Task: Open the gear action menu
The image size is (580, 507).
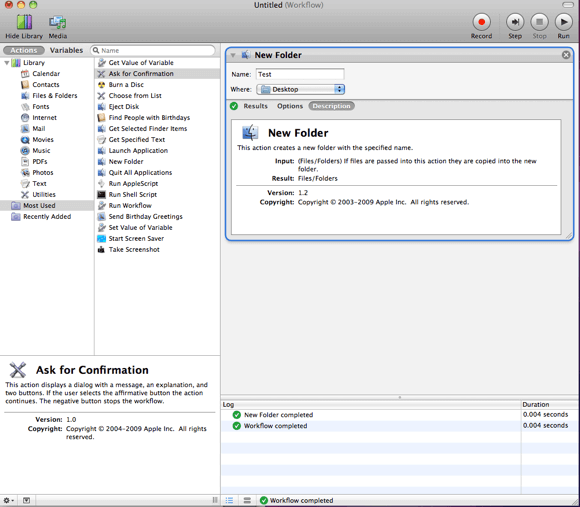Action: (x=8, y=500)
